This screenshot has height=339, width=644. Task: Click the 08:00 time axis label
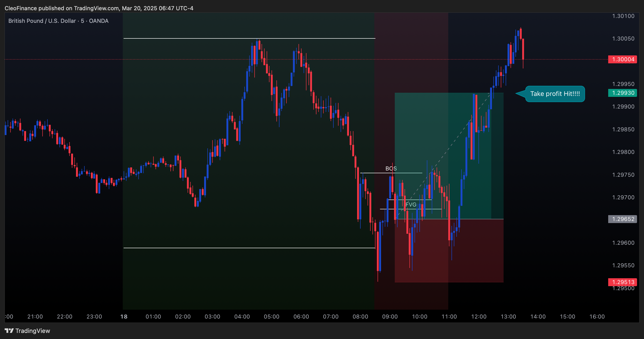pyautogui.click(x=360, y=316)
